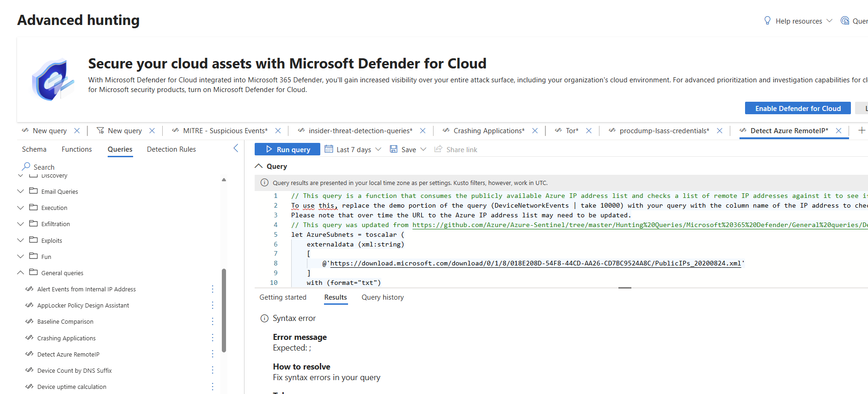Open more options for AppLocker Policy Design Assistant

coord(213,305)
